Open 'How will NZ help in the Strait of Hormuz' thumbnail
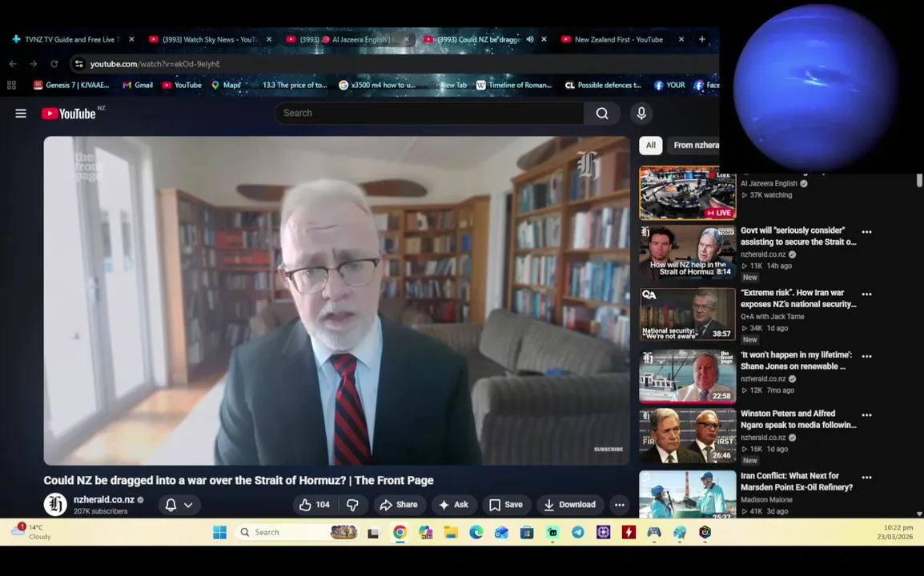This screenshot has height=576, width=924. (x=687, y=252)
